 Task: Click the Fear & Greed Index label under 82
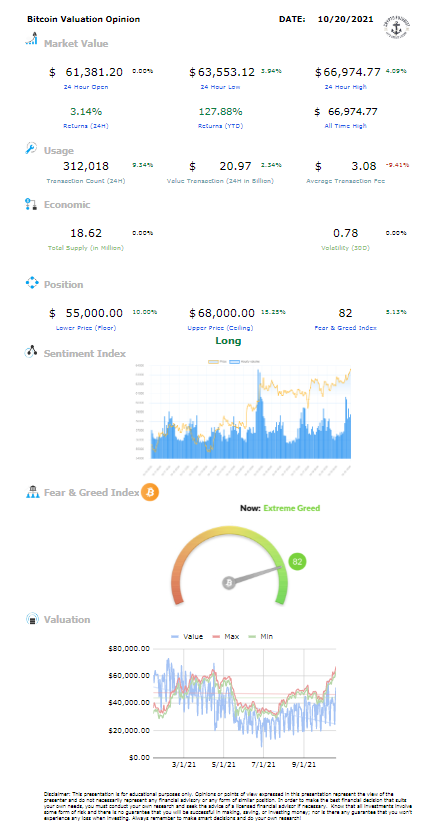345,328
